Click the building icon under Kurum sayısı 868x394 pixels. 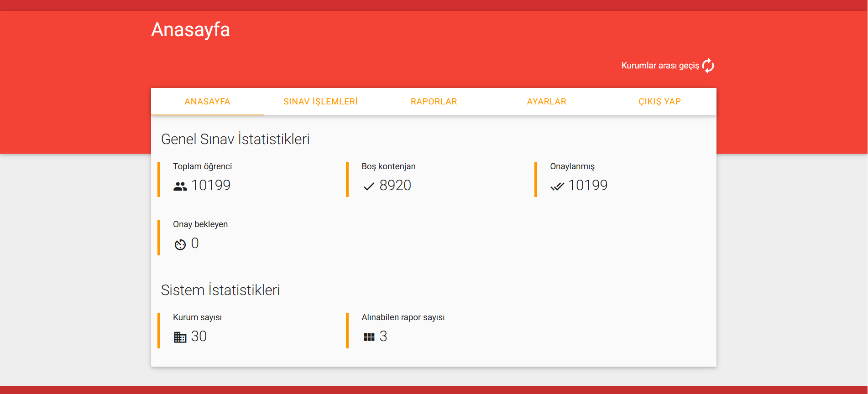click(180, 337)
